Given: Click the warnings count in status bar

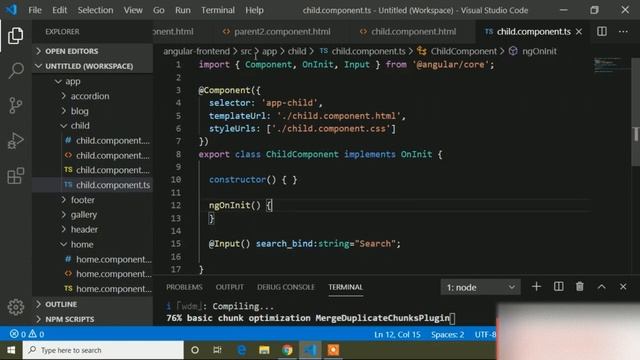Looking at the screenshot, I should click(x=36, y=334).
